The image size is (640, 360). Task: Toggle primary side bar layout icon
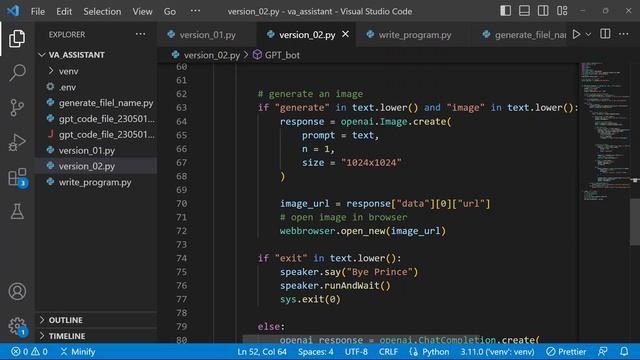click(505, 11)
